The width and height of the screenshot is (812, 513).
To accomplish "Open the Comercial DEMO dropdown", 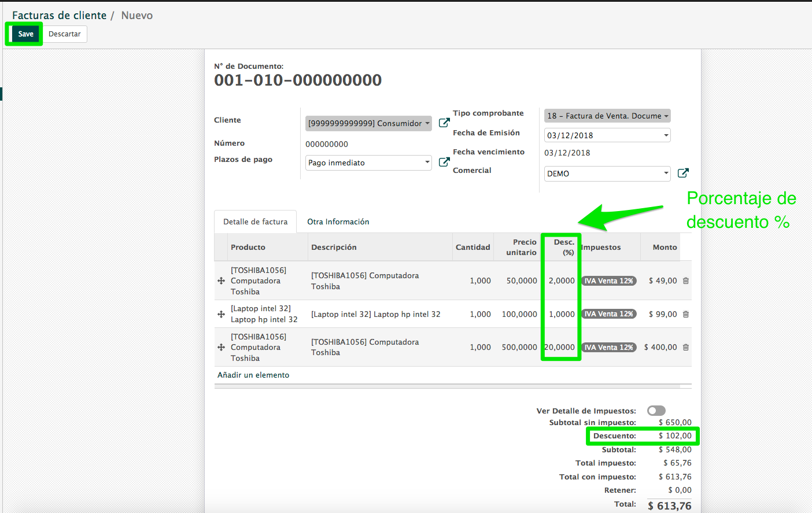I will 607,174.
